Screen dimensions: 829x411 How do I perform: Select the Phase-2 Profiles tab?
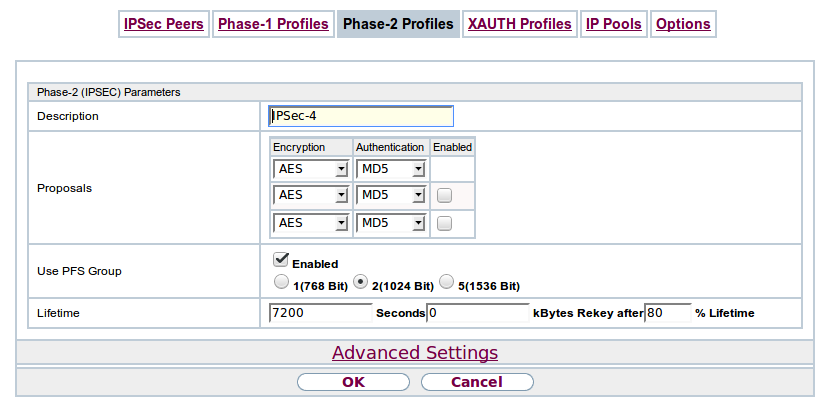coord(398,24)
